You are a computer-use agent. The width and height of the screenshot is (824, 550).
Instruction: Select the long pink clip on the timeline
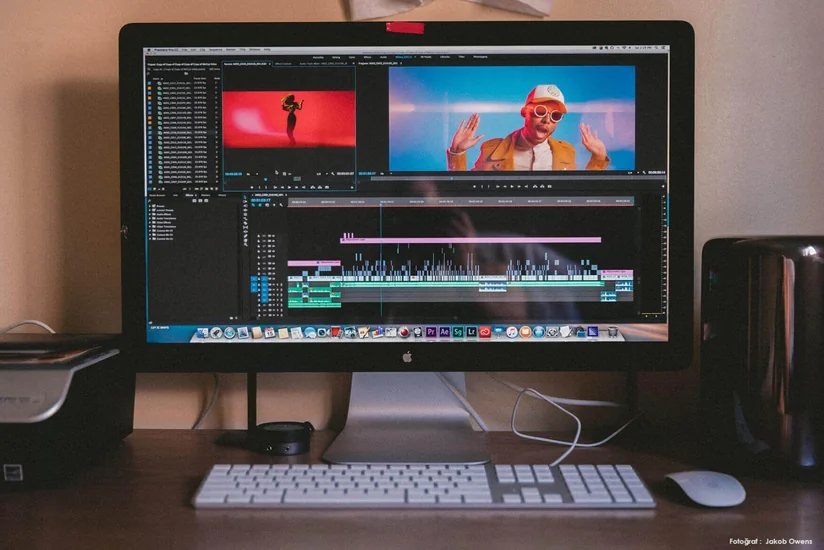(x=470, y=240)
